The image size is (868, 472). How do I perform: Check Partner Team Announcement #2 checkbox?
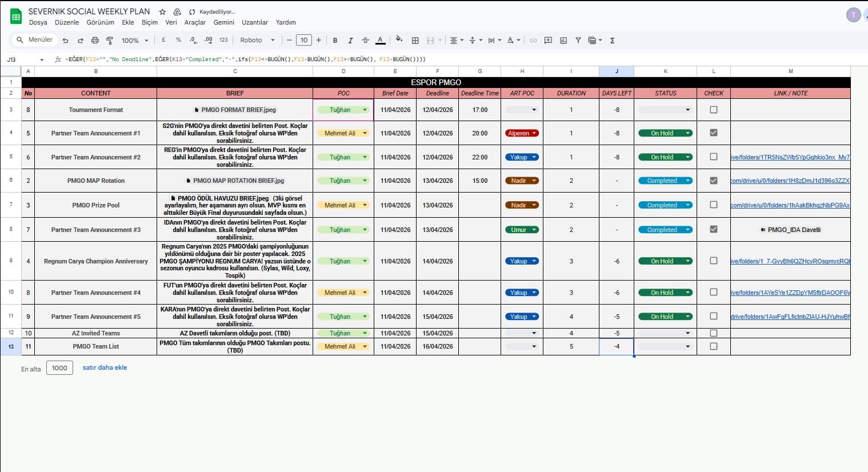pos(713,157)
